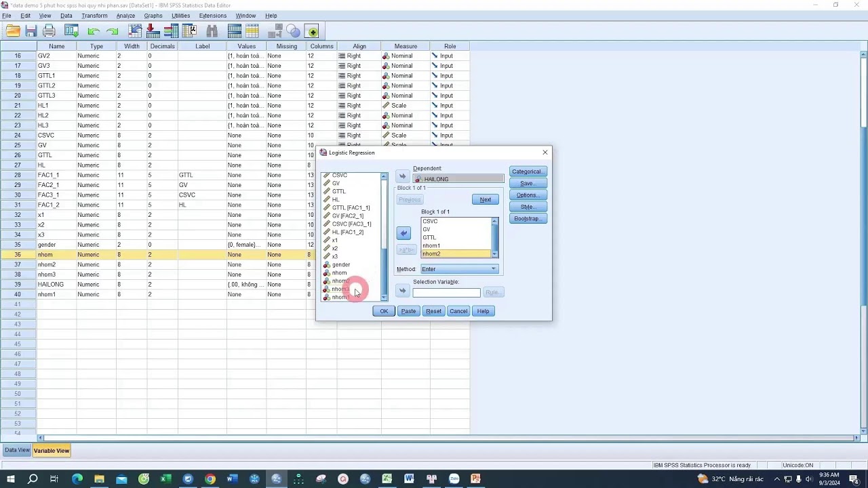Open Microsoft Edge from the taskbar
Viewport: 868px width, 488px height.
pyautogui.click(x=77, y=479)
